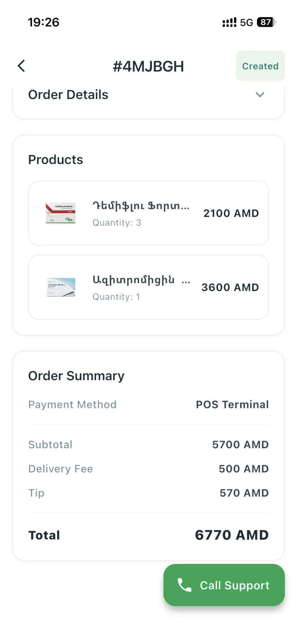Tap the order number #4MJBGH title

(148, 66)
